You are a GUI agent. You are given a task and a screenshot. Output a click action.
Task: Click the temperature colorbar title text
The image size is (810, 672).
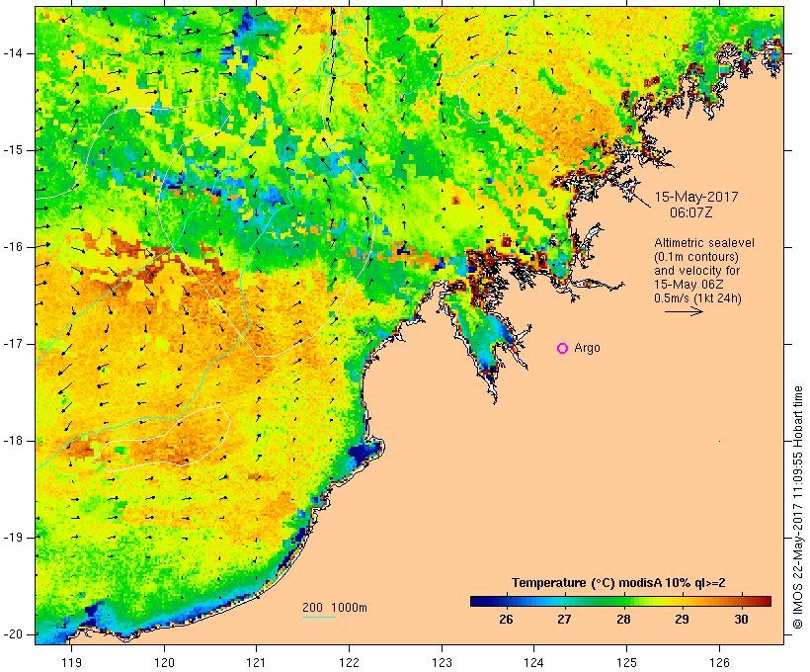pos(618,583)
